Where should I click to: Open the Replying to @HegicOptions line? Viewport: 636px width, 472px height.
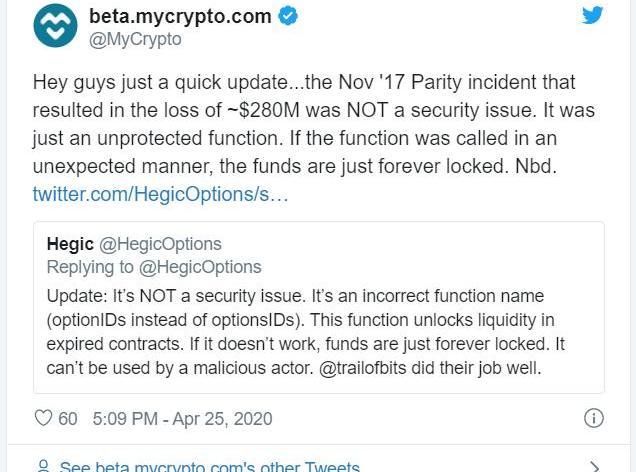154,267
